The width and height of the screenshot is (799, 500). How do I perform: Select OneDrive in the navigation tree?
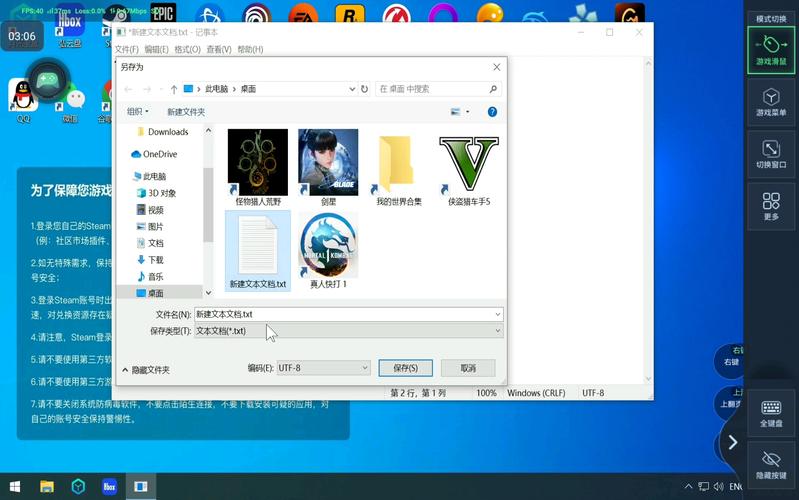point(159,154)
